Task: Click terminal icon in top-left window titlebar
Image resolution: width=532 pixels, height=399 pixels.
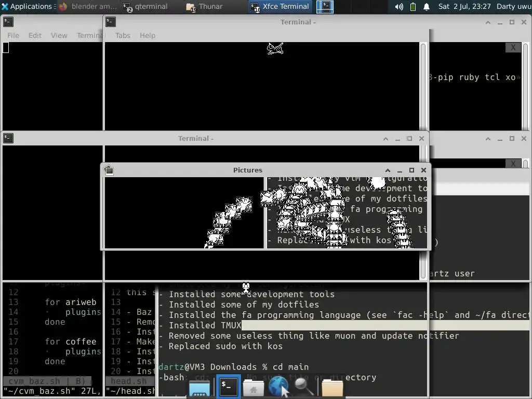Action: pyautogui.click(x=8, y=22)
